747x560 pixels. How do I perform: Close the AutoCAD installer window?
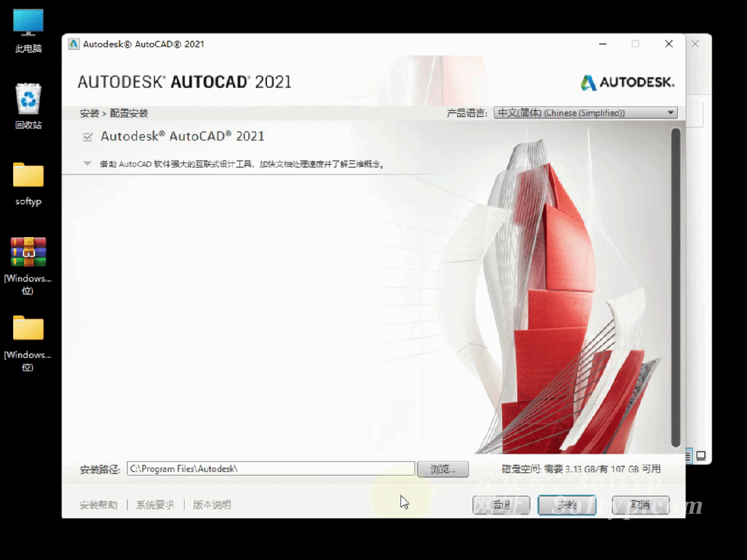669,44
